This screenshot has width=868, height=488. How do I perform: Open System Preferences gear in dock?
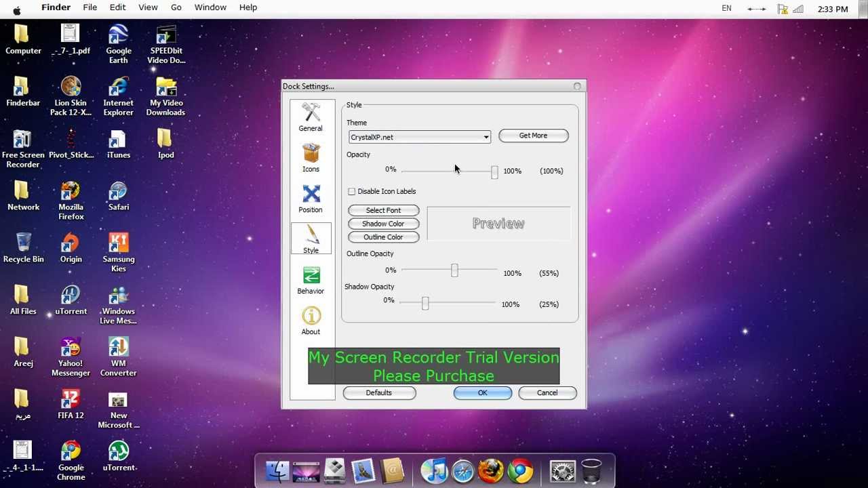click(562, 471)
